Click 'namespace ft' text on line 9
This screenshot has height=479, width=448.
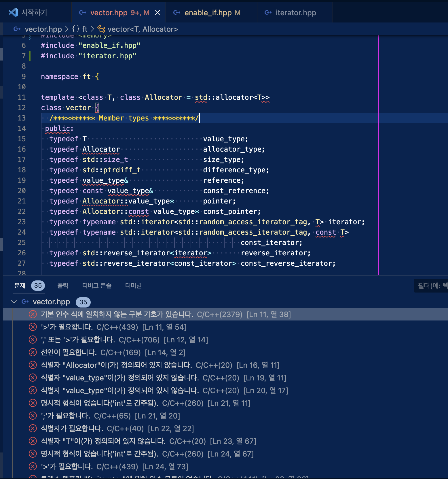coord(66,77)
